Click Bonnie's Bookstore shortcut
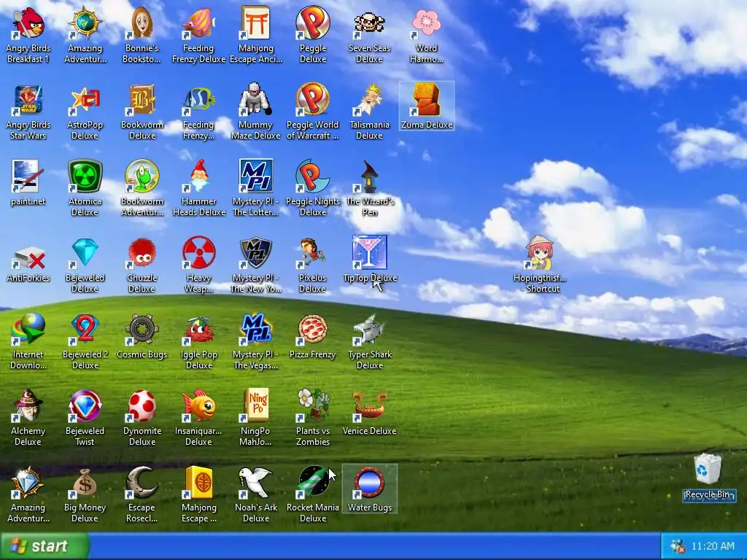Viewport: 747px width, 560px height. (x=142, y=23)
